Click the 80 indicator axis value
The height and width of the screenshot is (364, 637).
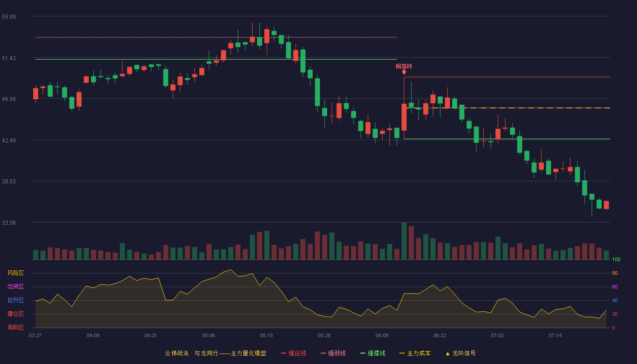(x=615, y=273)
